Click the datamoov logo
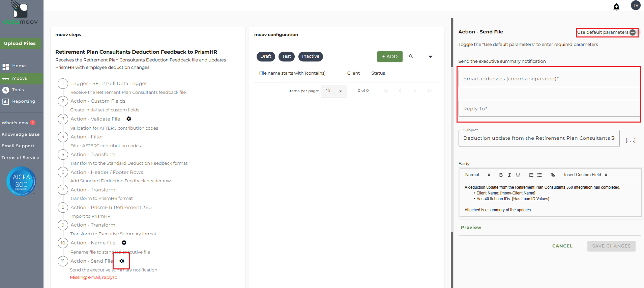This screenshot has height=288, width=644. (x=21, y=13)
